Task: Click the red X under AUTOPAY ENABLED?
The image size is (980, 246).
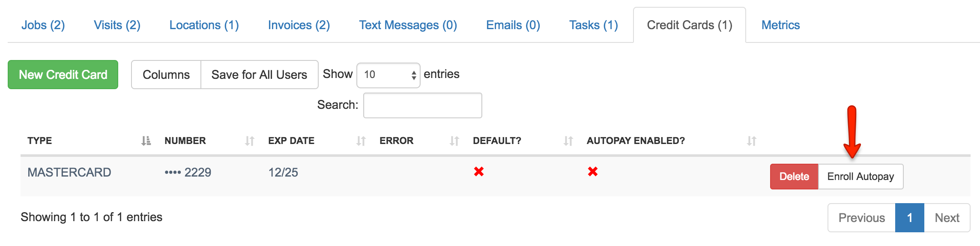Action: [x=593, y=172]
